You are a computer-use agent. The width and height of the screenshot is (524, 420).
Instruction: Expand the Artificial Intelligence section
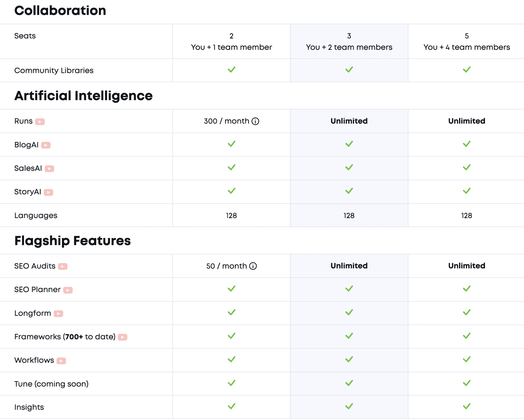coord(84,95)
